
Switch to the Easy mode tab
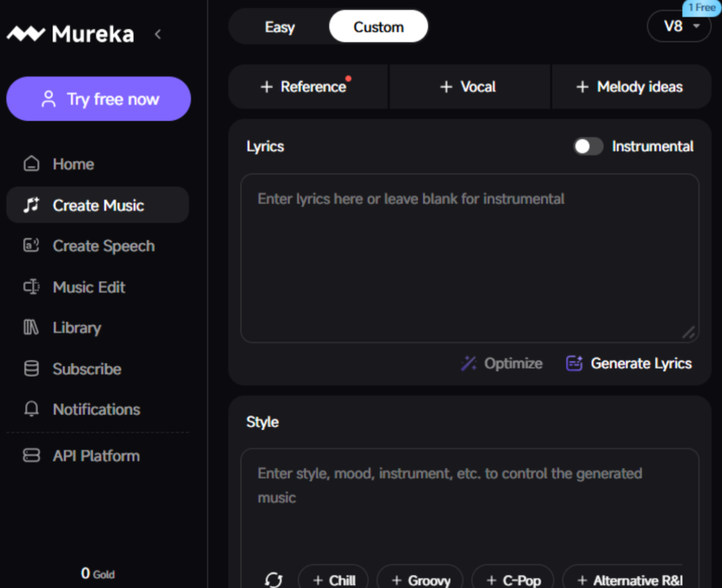279,27
